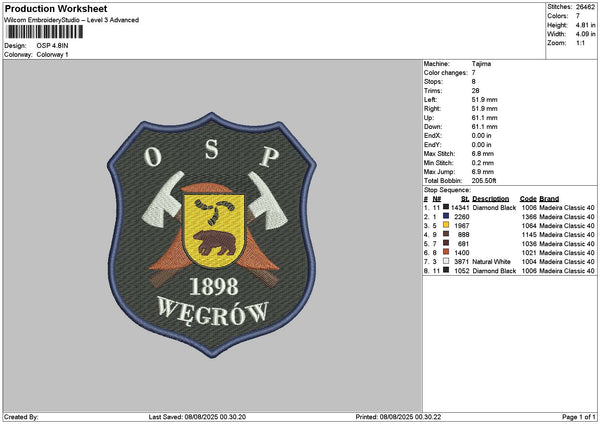Click the 'Printed: 08/08/2025 00.30.22' text

[x=398, y=417]
